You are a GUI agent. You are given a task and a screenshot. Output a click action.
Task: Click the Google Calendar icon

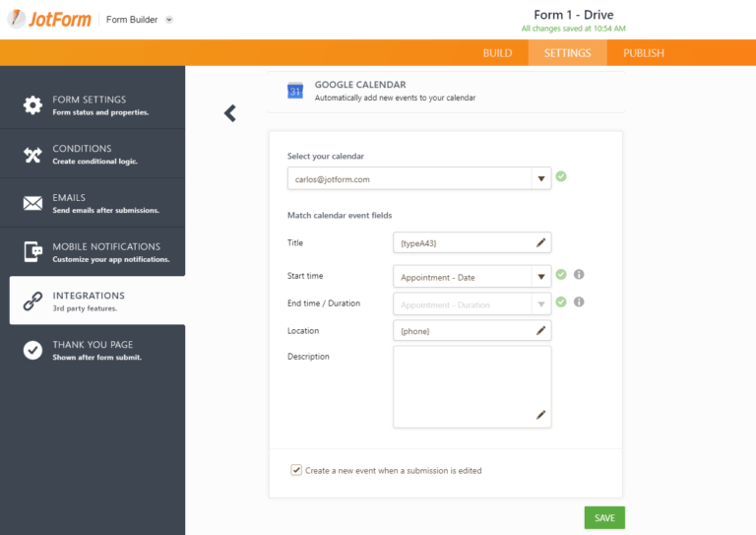[x=294, y=91]
